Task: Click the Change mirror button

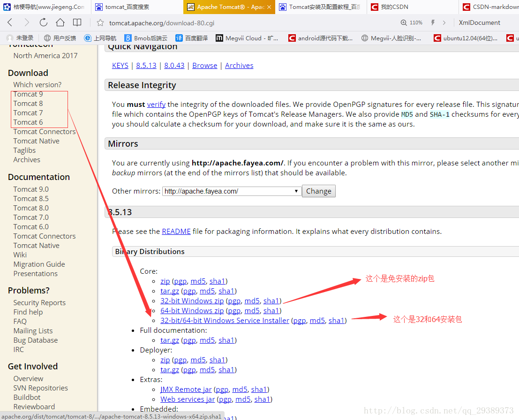Action: (x=318, y=191)
